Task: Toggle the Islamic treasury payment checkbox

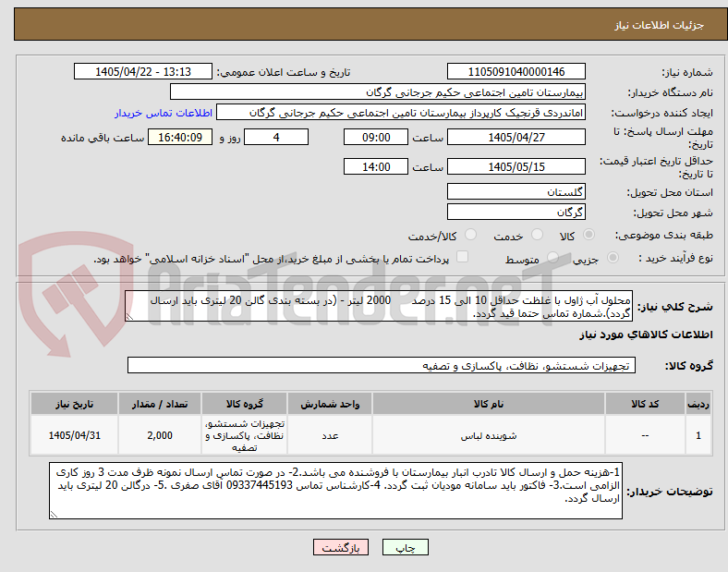Action: pyautogui.click(x=463, y=257)
